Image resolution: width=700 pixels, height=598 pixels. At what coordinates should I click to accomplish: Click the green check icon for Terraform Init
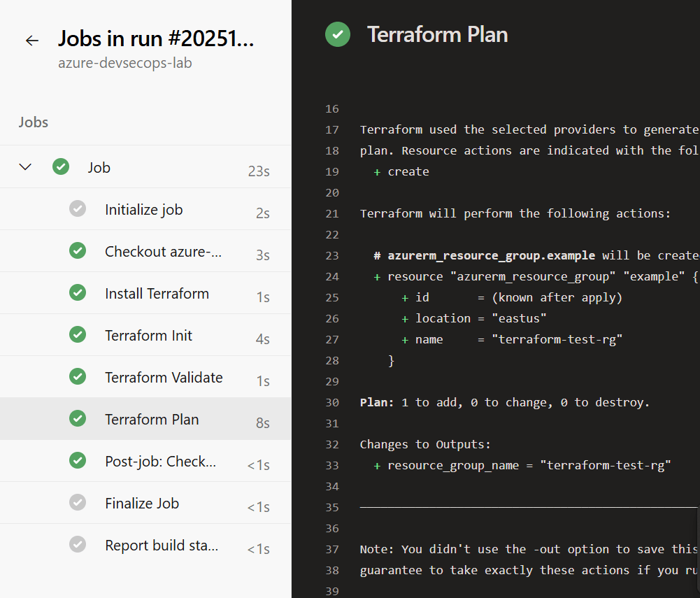[78, 335]
